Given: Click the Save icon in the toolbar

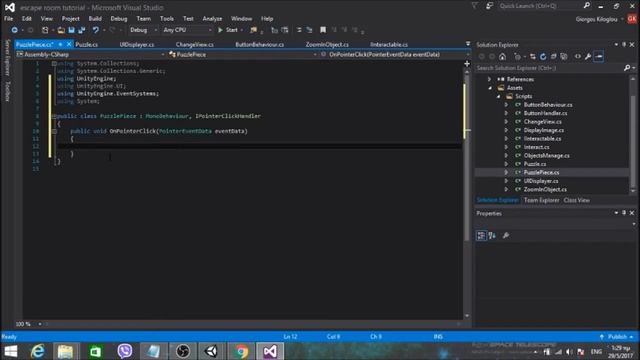Looking at the screenshot, I should click(x=71, y=30).
